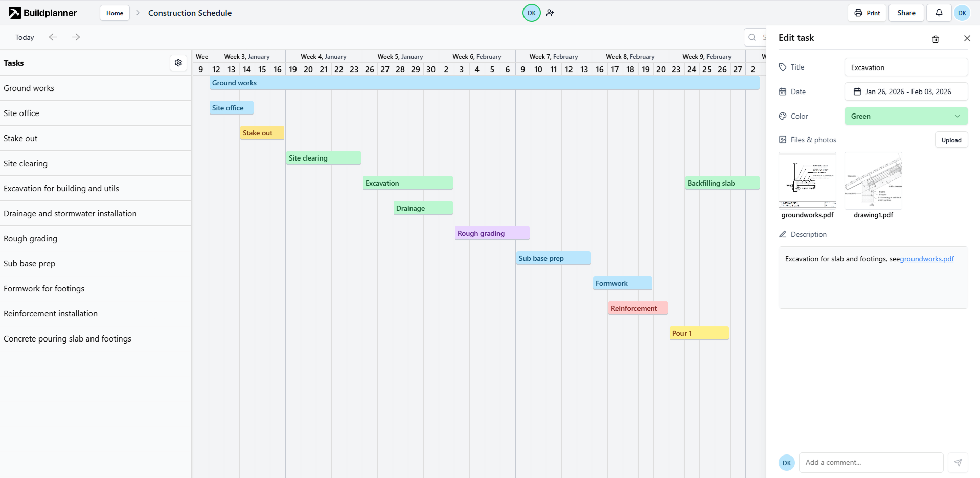980x478 pixels.
Task: Open the Share dialog
Action: pyautogui.click(x=906, y=13)
